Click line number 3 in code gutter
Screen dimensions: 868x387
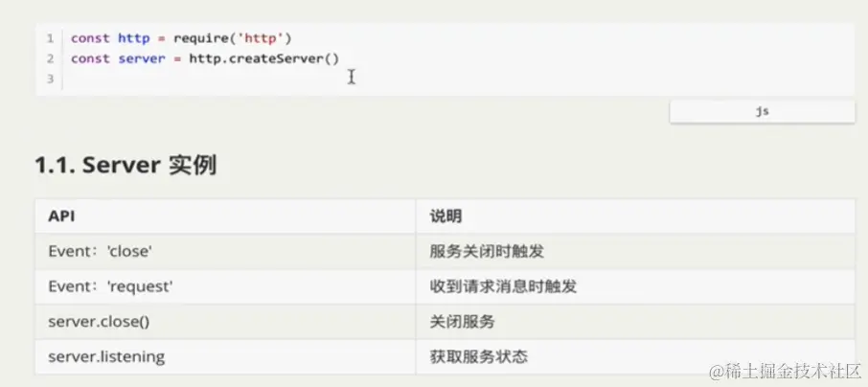[49, 79]
